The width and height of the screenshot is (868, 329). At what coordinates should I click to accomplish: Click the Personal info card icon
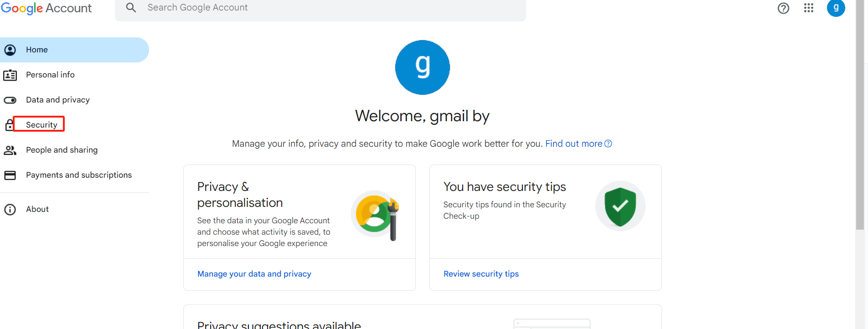[10, 75]
